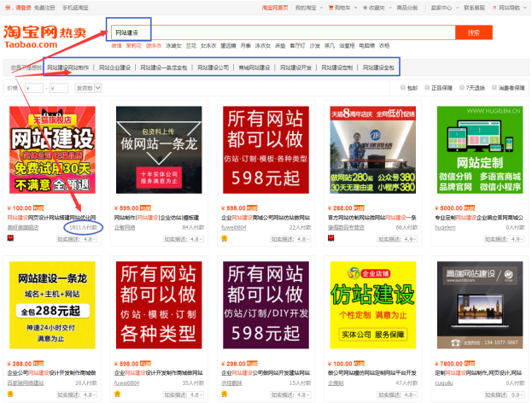
Task: Click the 请登录 login link
Action: (23, 8)
